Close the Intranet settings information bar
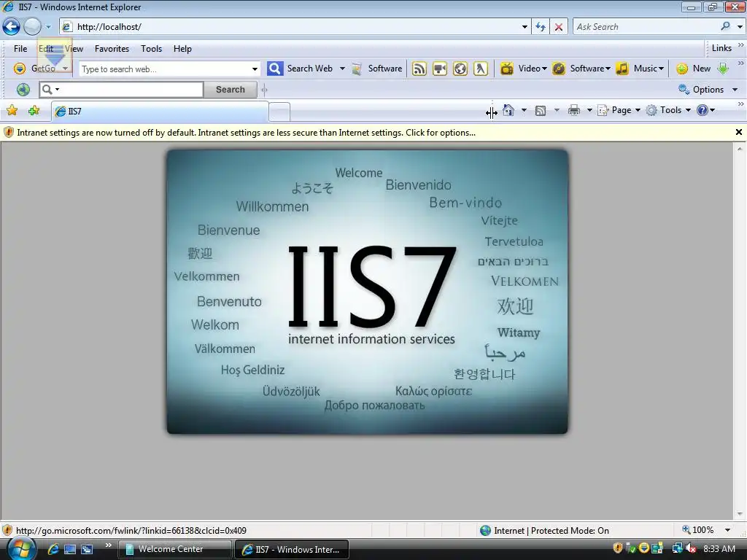 pyautogui.click(x=738, y=133)
